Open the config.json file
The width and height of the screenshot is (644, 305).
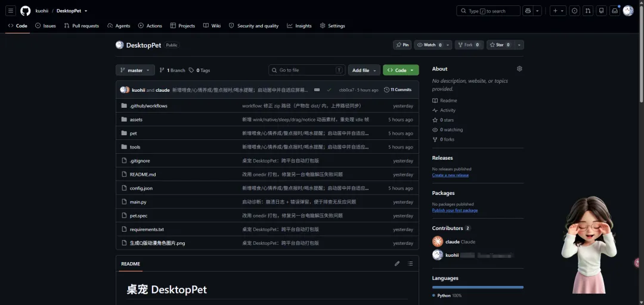point(141,188)
